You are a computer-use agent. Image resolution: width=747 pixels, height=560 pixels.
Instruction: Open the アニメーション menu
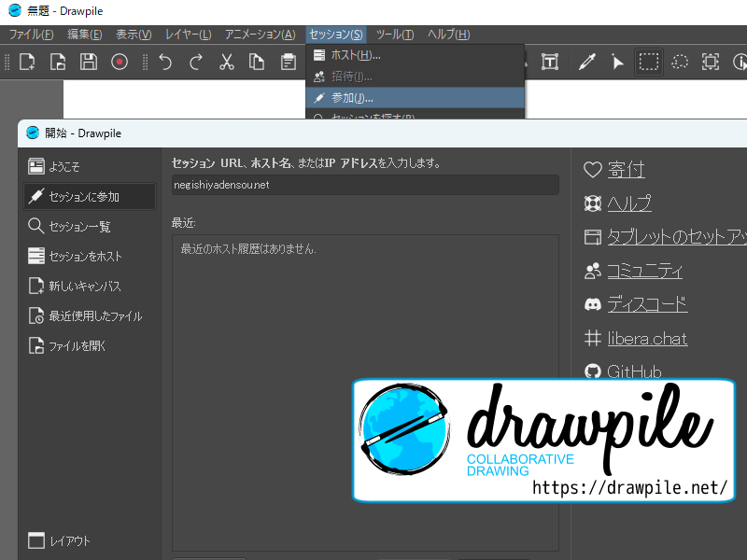coord(261,35)
